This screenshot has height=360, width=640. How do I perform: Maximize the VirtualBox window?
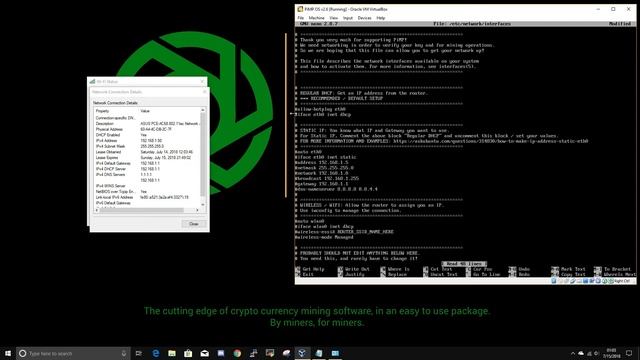coord(613,9)
